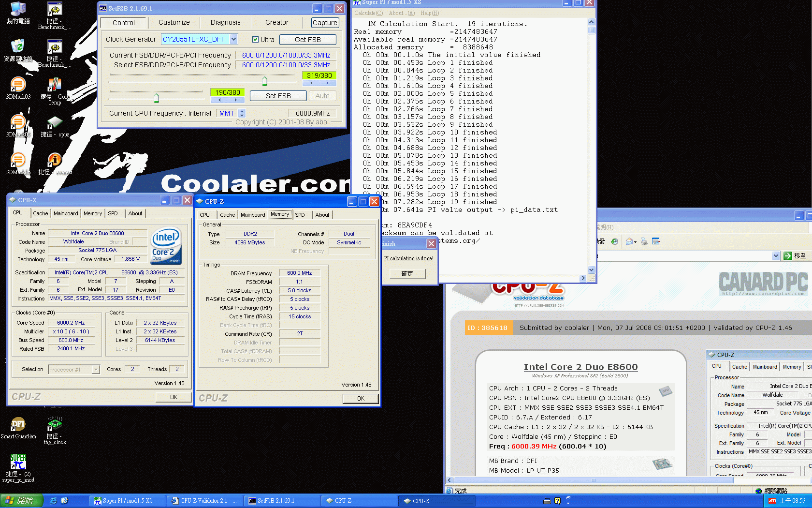Image resolution: width=812 pixels, height=508 pixels.
Task: Click the help icon in language bar
Action: [558, 501]
